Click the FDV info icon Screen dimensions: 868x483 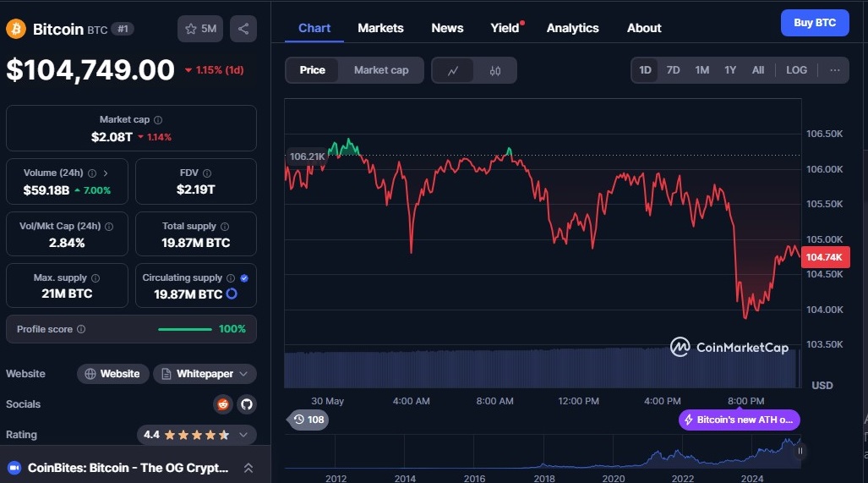click(207, 173)
